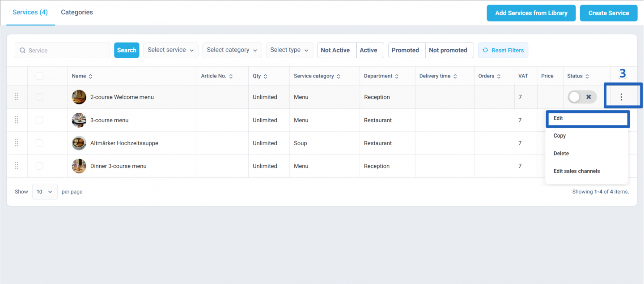Click the blue Search button

(x=127, y=50)
